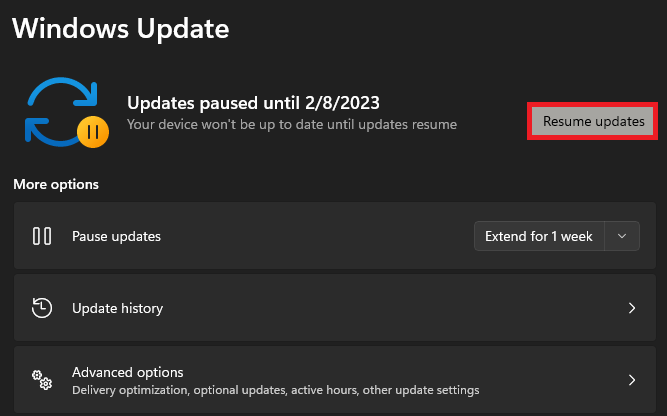Click the More options section label
The width and height of the screenshot is (667, 416).
[56, 185]
